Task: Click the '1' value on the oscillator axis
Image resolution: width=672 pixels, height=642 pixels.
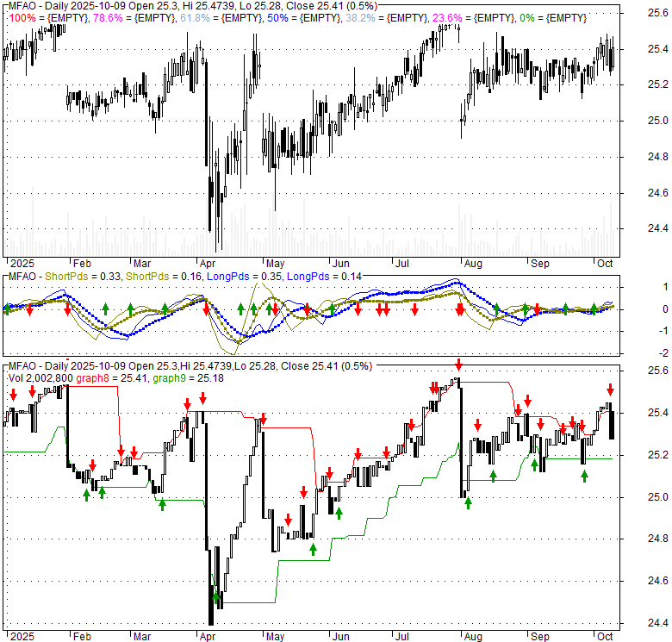Action: (665, 287)
